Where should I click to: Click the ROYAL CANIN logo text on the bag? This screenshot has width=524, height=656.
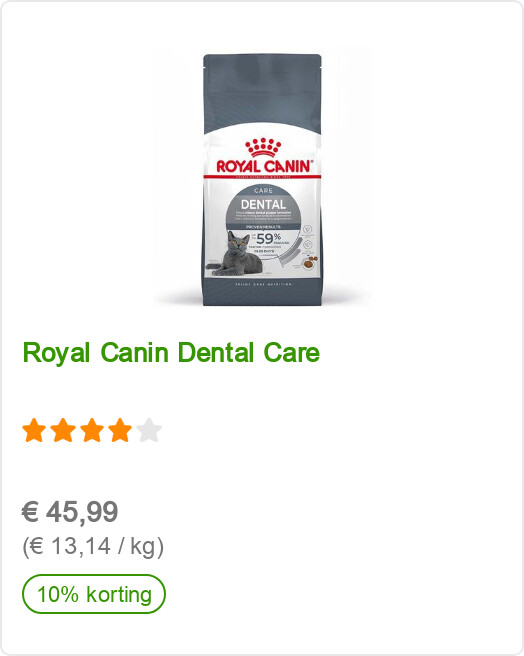264,167
